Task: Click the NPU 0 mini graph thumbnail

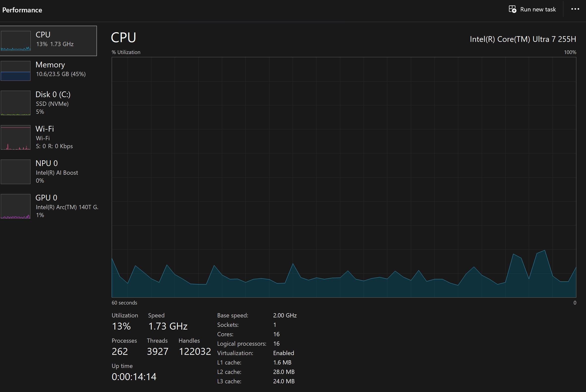Action: pyautogui.click(x=16, y=172)
